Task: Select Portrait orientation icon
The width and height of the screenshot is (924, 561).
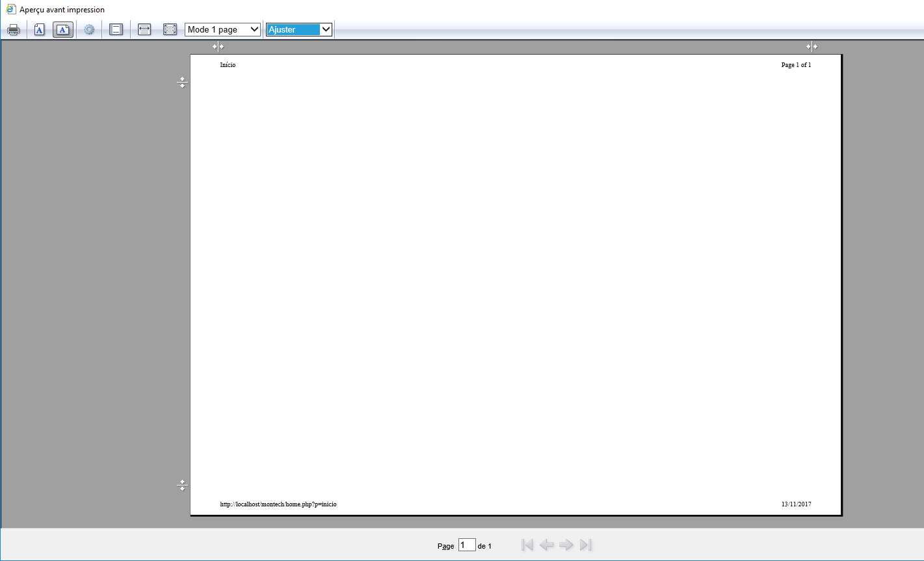Action: click(40, 29)
